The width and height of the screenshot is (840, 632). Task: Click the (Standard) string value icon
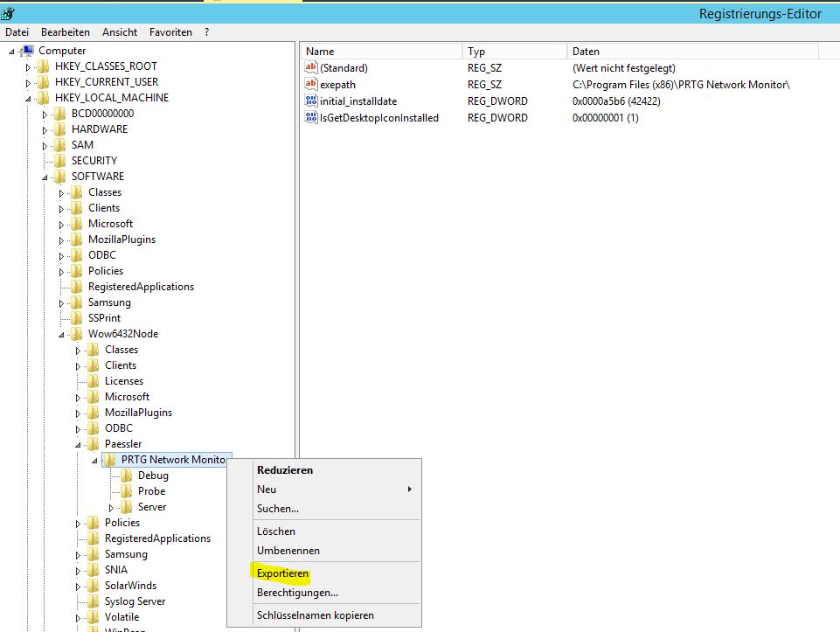(x=310, y=67)
